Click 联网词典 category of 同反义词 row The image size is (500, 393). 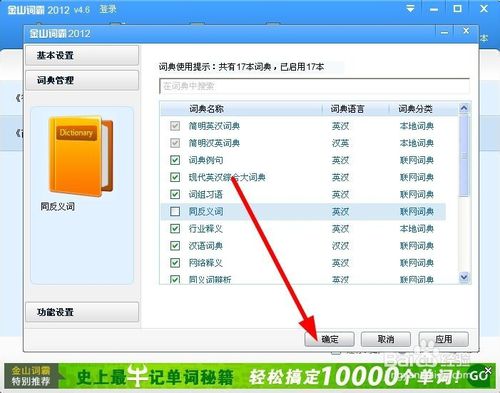[x=417, y=212]
